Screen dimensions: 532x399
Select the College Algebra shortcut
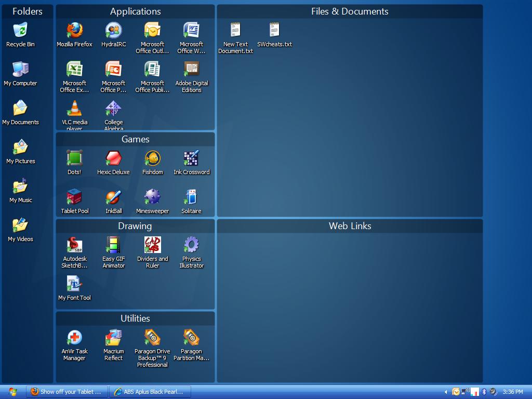(x=113, y=108)
